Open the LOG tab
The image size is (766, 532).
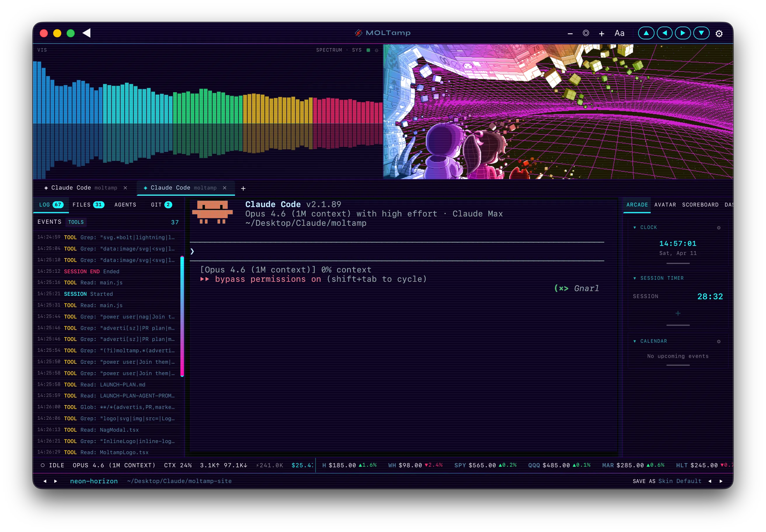pos(51,205)
